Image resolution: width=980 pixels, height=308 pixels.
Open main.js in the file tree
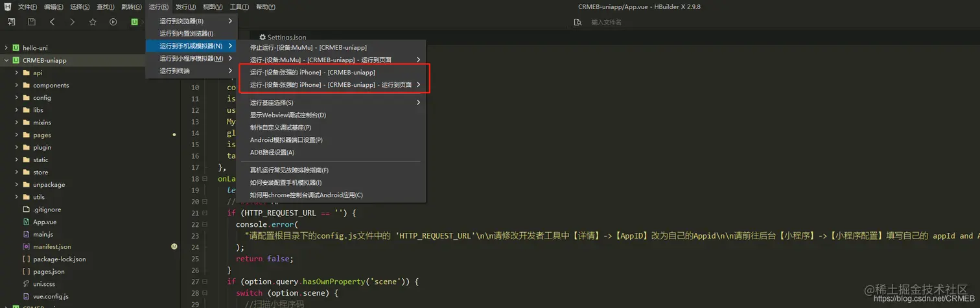pos(43,234)
